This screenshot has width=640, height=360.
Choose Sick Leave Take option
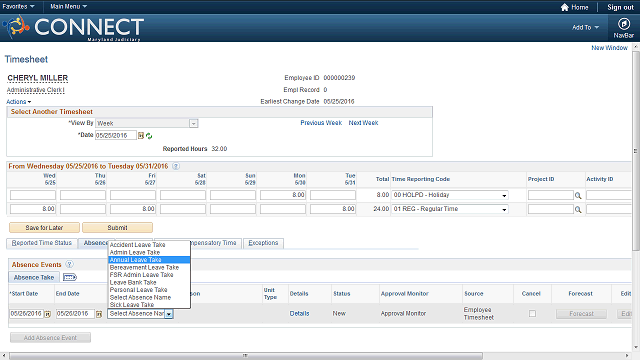point(149,305)
